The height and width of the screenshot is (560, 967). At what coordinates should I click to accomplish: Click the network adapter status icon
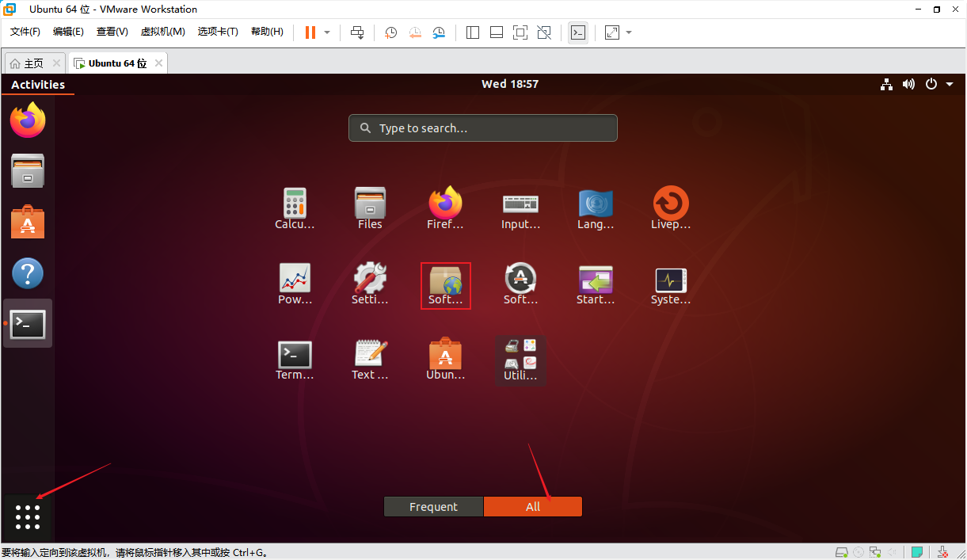pyautogui.click(x=875, y=552)
